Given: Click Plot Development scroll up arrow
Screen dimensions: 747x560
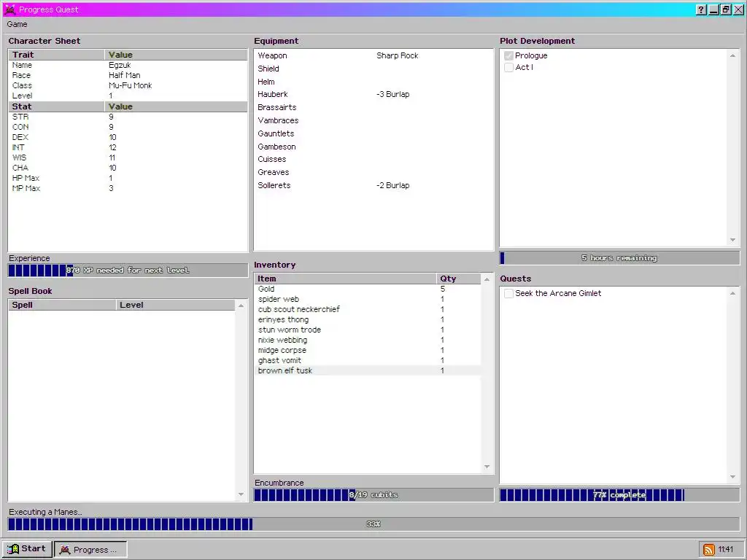Looking at the screenshot, I should click(x=732, y=55).
